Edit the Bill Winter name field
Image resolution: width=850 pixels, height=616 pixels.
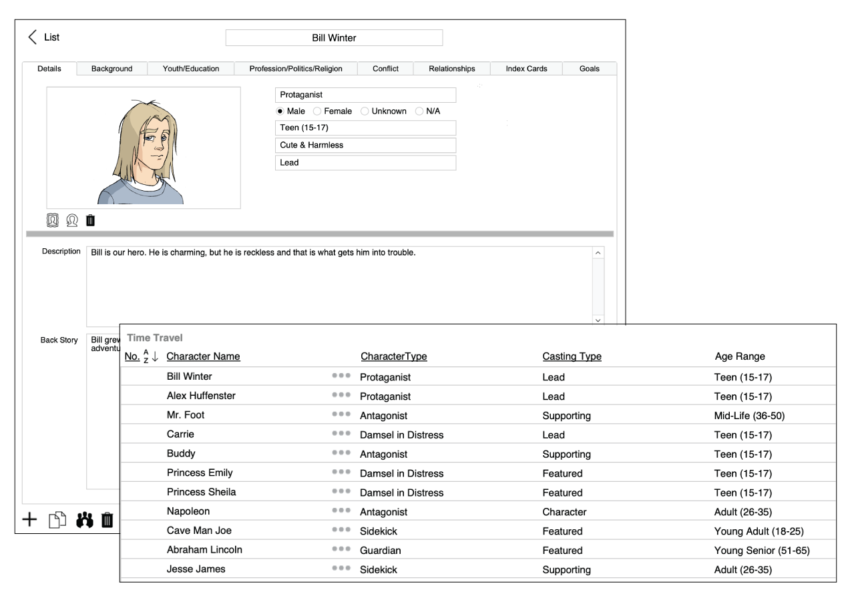coord(334,37)
